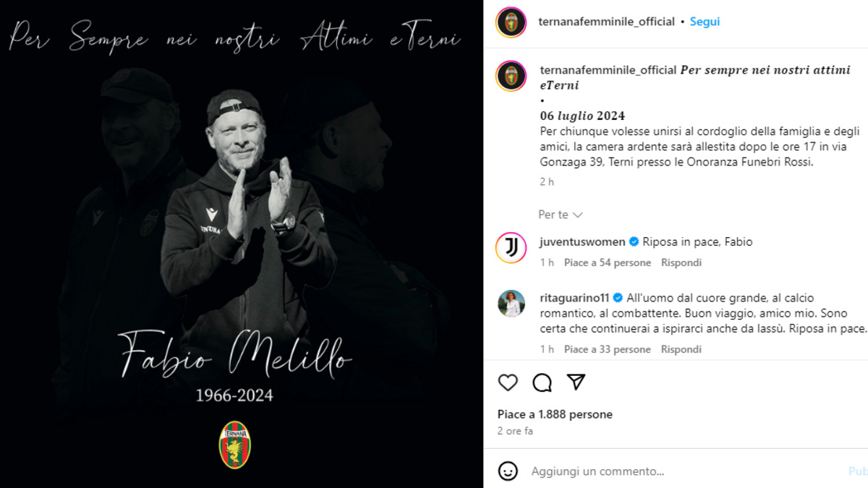Reply to the ritaguarino11 comment
Viewport: 868px width, 488px height.
681,349
